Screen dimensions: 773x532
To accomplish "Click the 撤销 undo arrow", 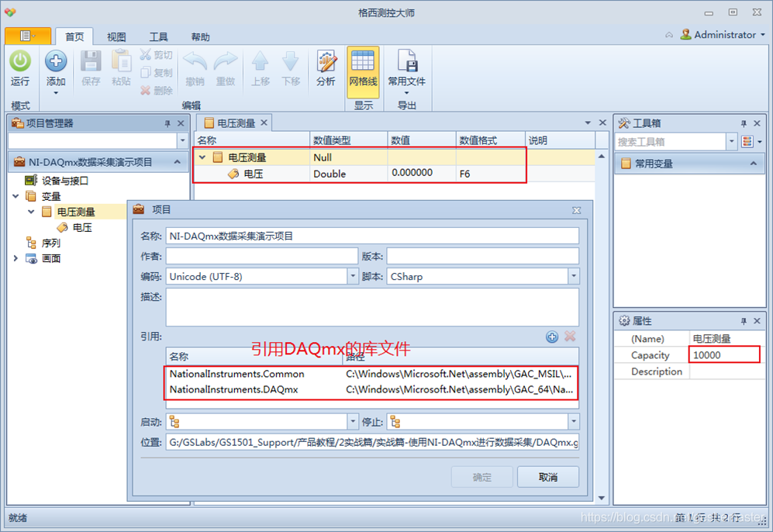I will point(195,68).
